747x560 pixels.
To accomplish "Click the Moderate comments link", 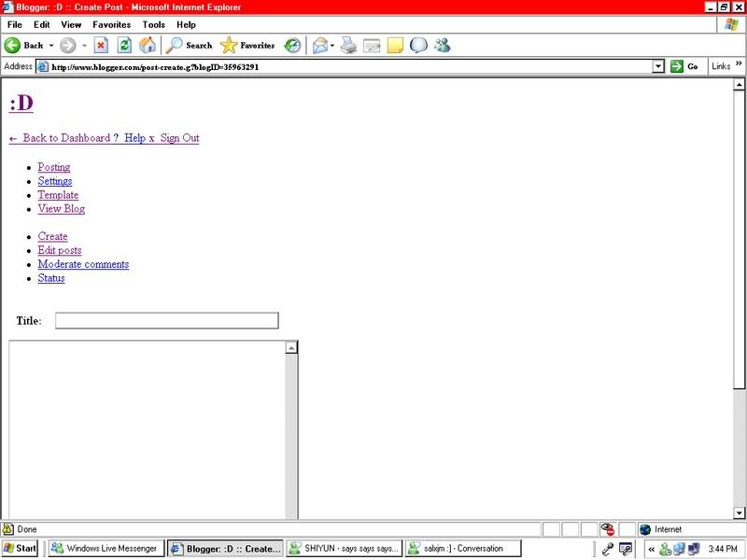I will [83, 264].
